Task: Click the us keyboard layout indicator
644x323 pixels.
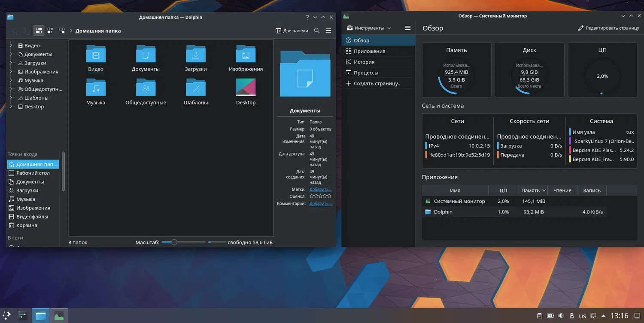Action: click(x=583, y=316)
